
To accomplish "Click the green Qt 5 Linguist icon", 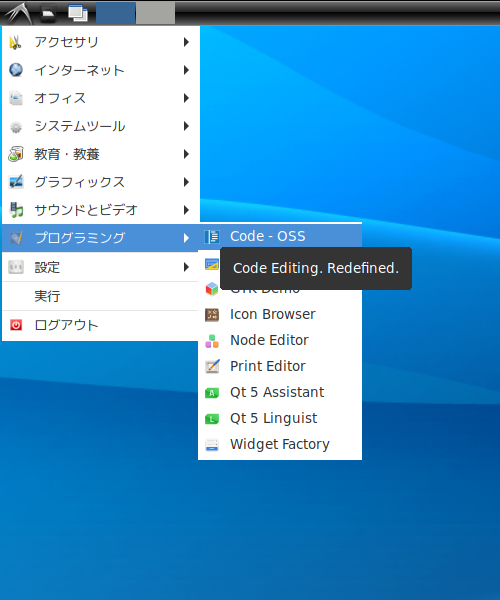I will 212,419.
